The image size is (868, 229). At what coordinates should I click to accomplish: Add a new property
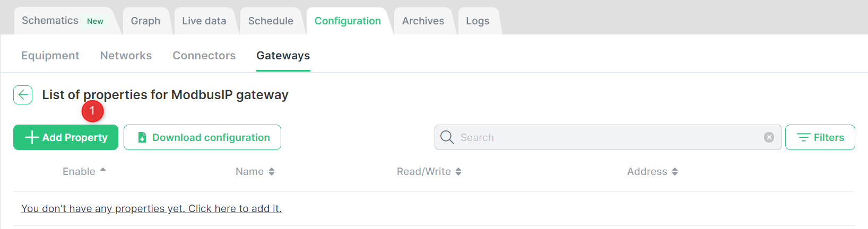click(66, 137)
